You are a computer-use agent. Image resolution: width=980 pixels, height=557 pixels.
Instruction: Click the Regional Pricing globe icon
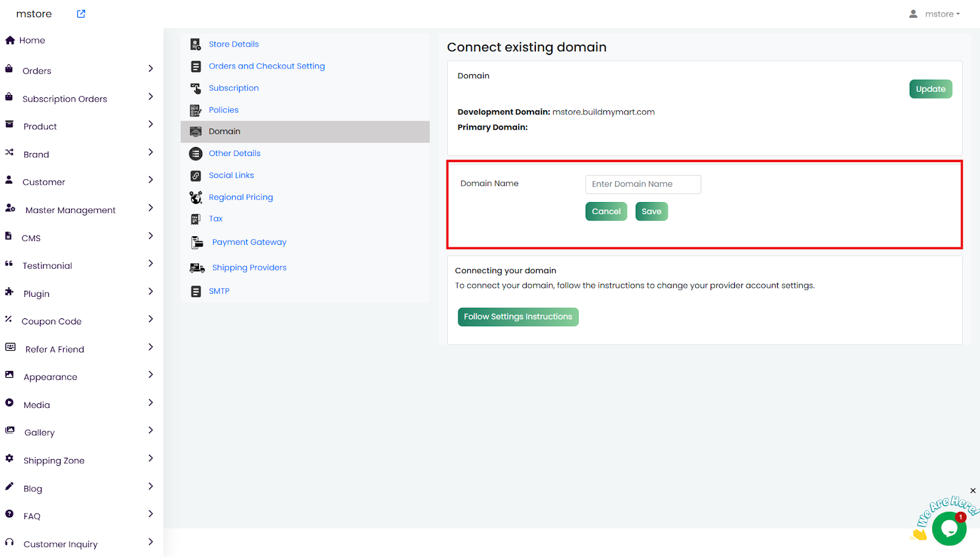(195, 197)
